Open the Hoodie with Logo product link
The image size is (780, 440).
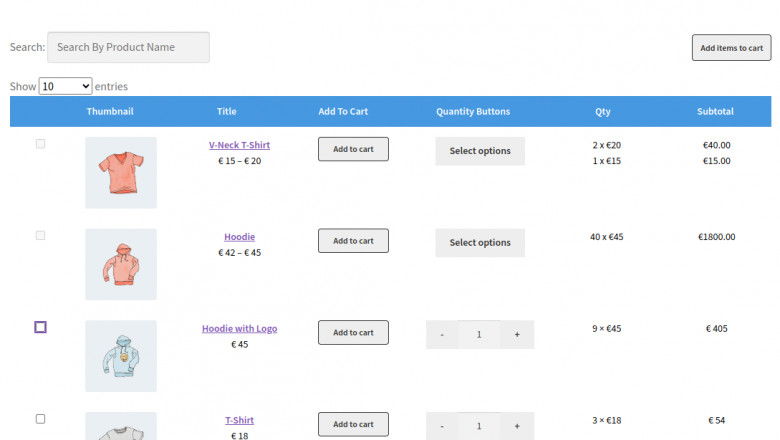coord(239,329)
